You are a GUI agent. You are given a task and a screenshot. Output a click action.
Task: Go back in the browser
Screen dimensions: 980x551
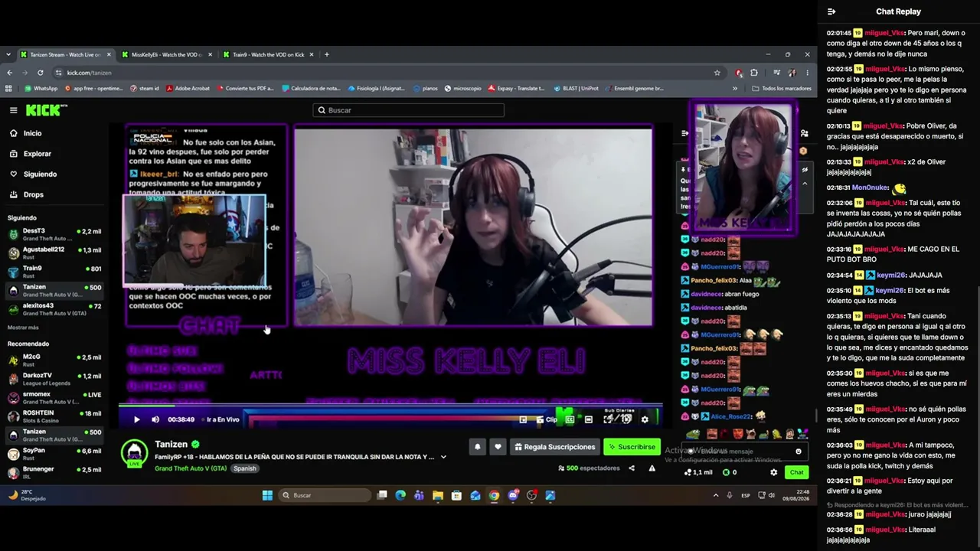9,73
